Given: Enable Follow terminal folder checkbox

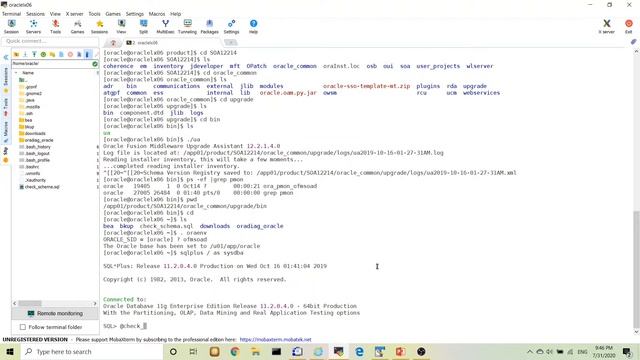Looking at the screenshot, I should (x=23, y=327).
